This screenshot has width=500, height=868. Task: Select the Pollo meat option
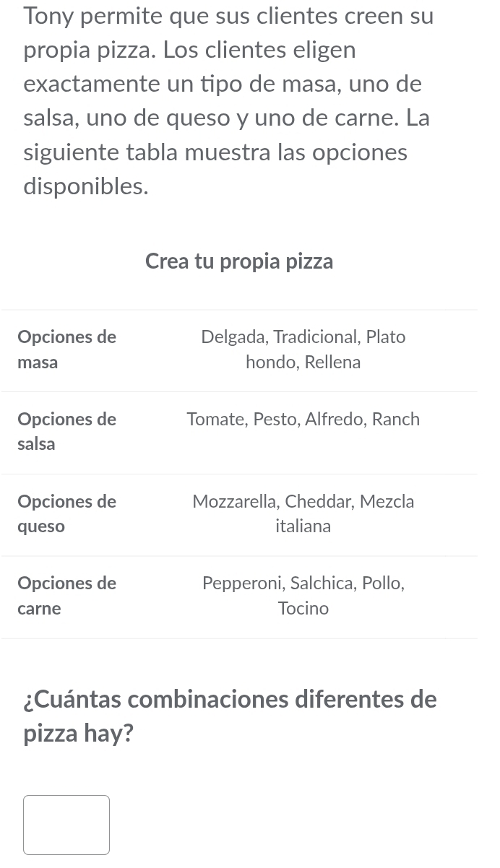pos(381,583)
